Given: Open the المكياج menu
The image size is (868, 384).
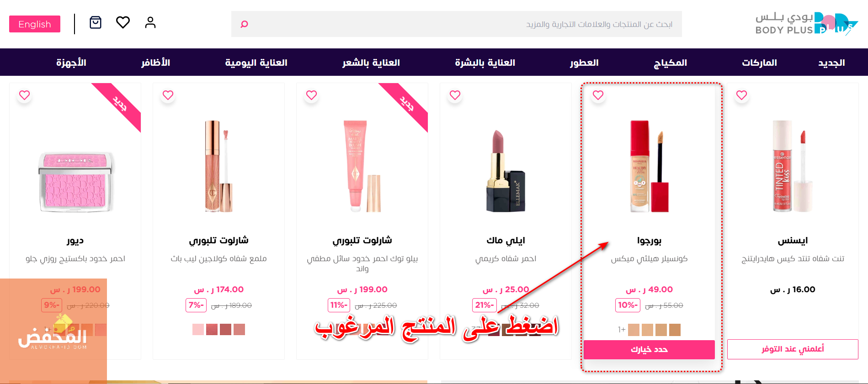Looking at the screenshot, I should (670, 63).
